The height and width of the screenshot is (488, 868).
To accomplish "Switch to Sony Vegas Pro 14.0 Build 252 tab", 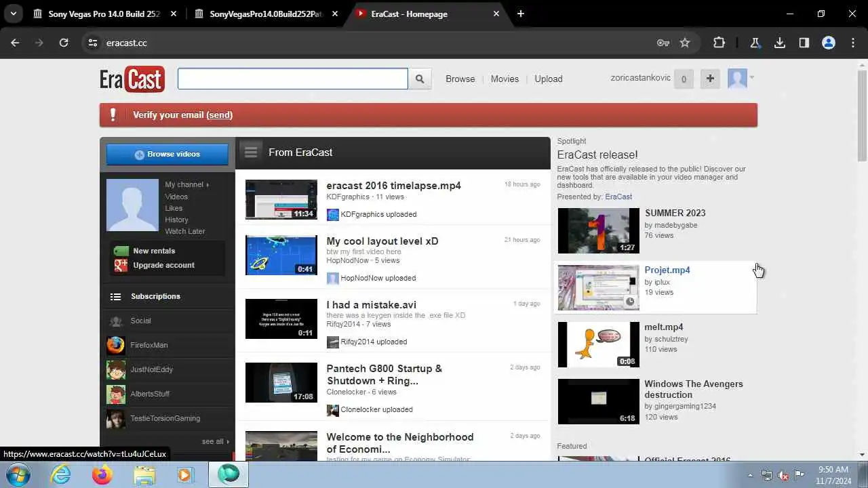I will [104, 14].
